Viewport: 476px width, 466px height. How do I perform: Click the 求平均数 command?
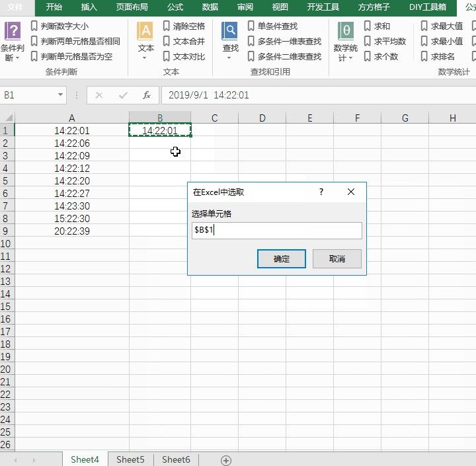pyautogui.click(x=385, y=41)
